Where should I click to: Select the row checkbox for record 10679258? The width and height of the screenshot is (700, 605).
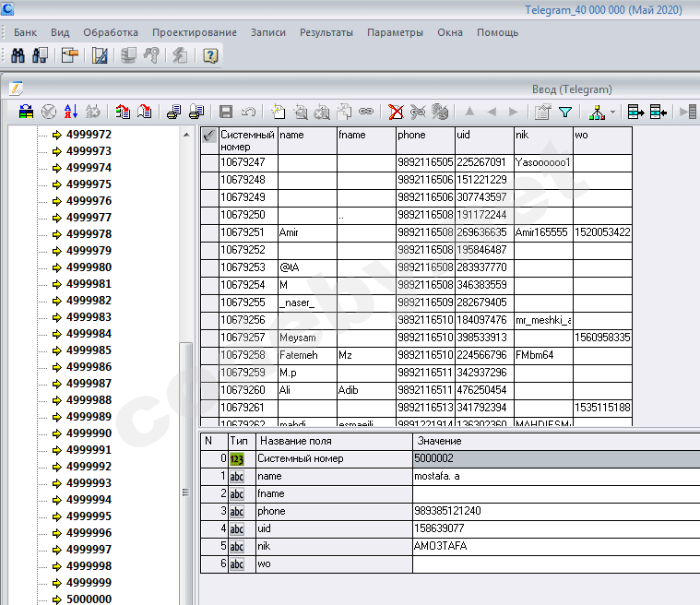pos(209,355)
